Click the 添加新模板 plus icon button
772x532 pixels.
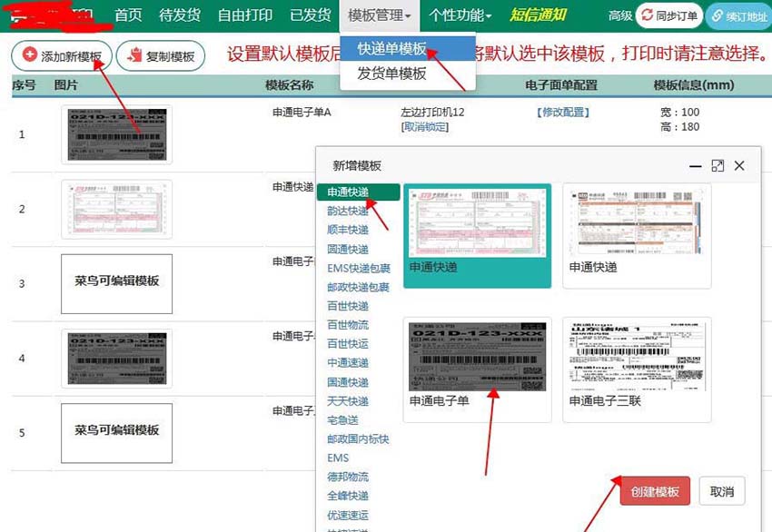coord(62,56)
